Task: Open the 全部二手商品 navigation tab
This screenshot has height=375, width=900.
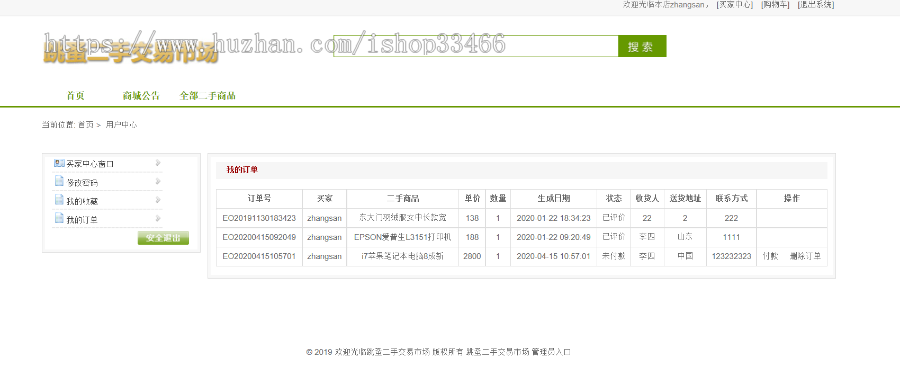Action: 207,96
